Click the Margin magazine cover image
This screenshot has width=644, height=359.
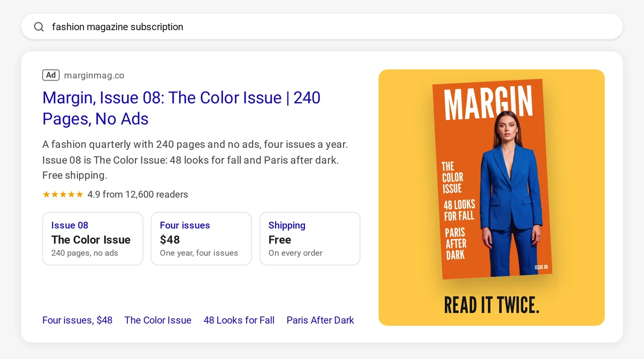coord(492,179)
